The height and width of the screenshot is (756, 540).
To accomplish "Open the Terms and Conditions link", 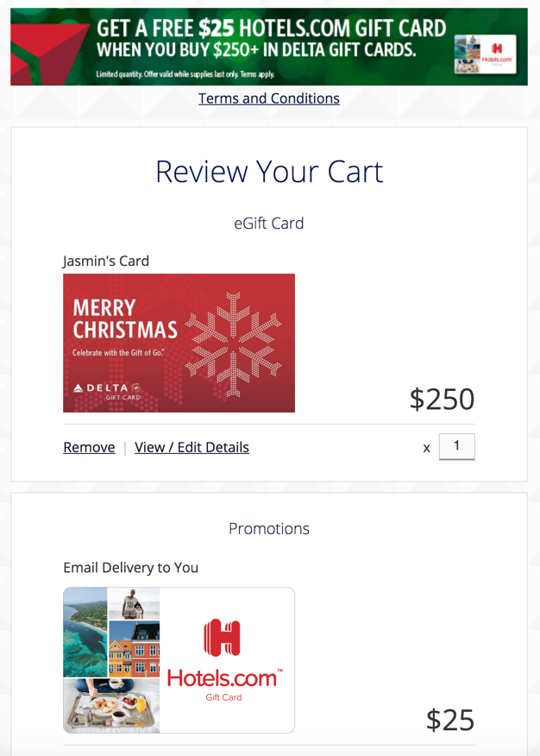I will [x=269, y=98].
